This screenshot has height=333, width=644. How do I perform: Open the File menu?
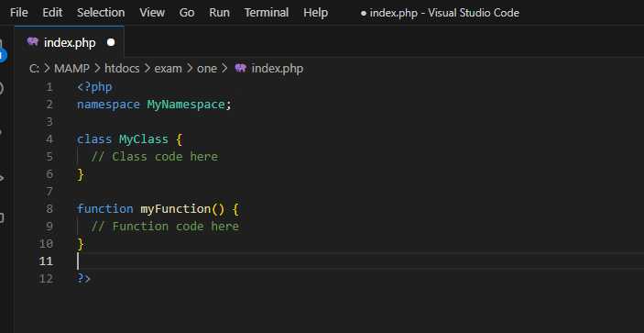point(19,13)
